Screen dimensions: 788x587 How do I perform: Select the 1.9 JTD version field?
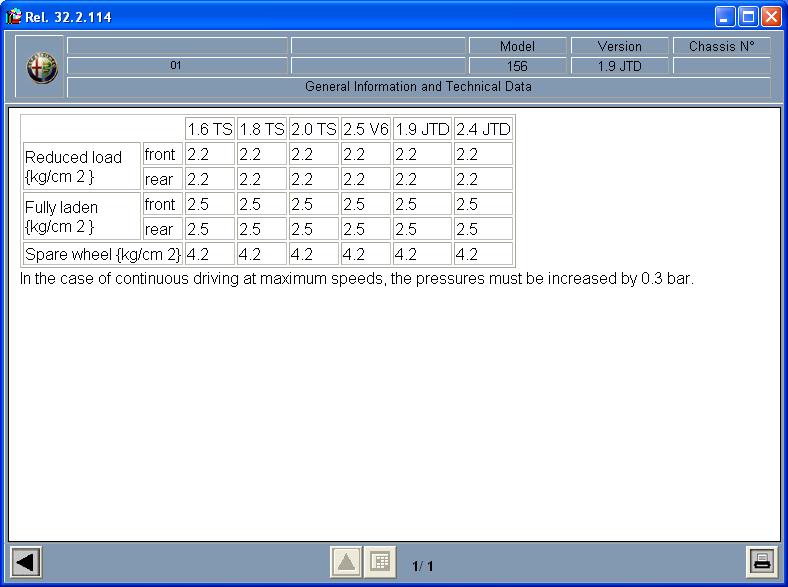tap(619, 66)
